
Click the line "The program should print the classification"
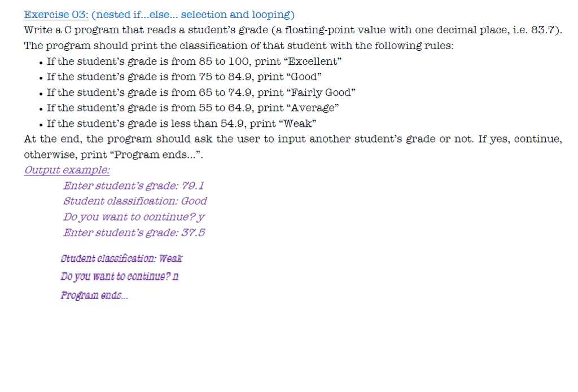(x=238, y=46)
